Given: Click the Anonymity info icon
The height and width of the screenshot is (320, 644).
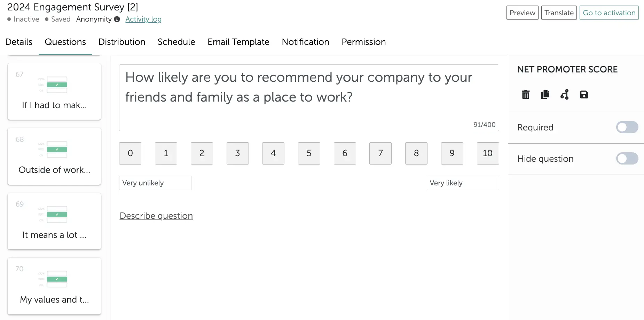Looking at the screenshot, I should tap(117, 19).
